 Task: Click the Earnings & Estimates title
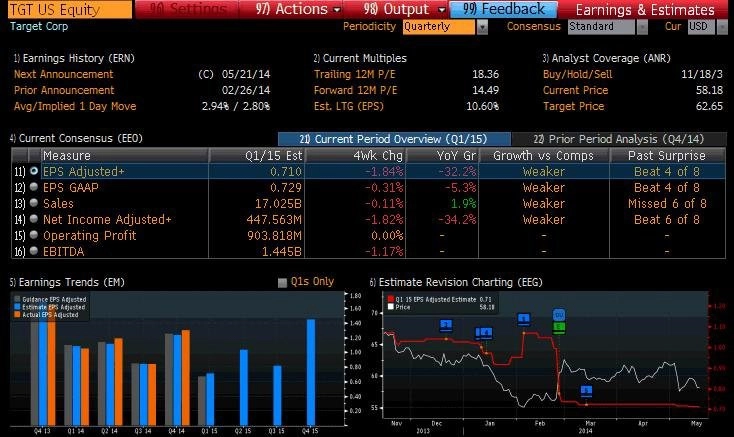click(x=645, y=10)
